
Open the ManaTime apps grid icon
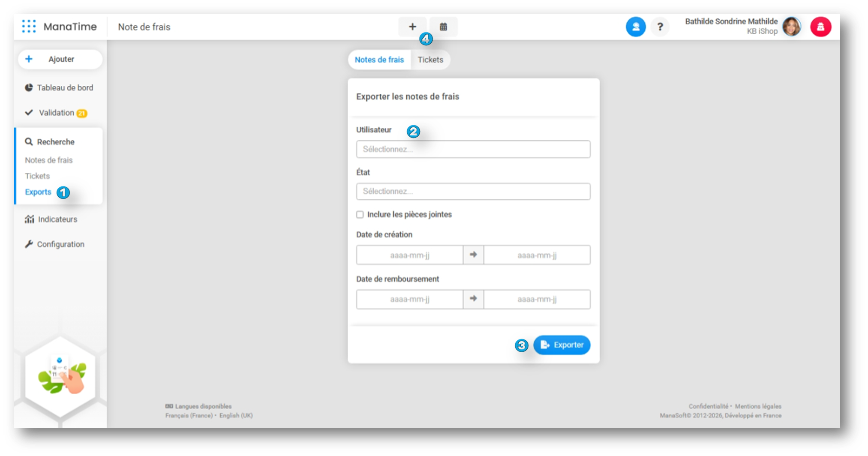[29, 27]
